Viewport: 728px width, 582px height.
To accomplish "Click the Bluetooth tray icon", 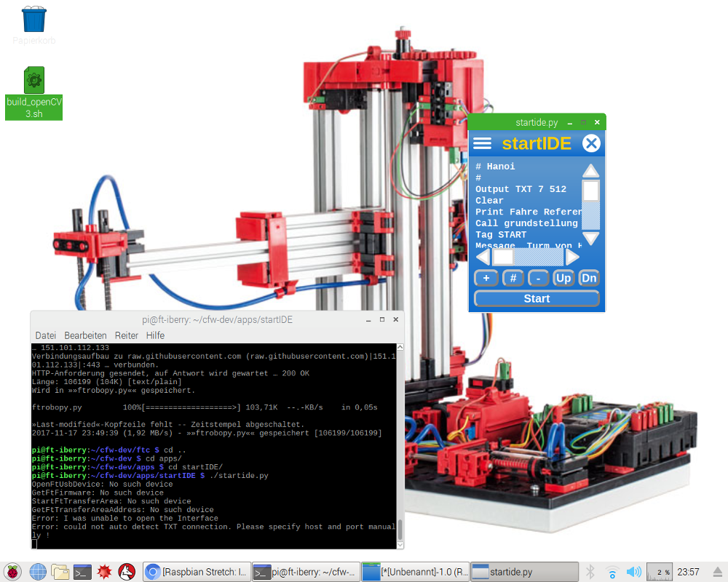I will click(x=591, y=572).
